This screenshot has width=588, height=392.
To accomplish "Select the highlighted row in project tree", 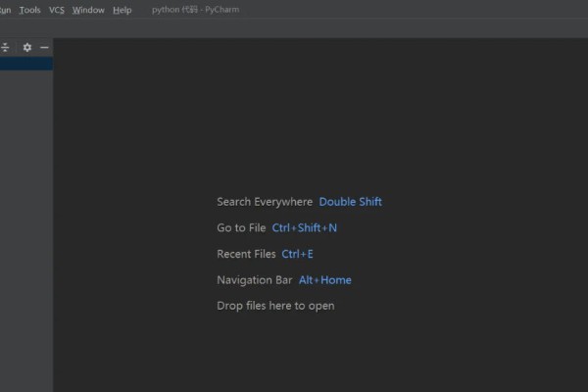I will pos(26,64).
